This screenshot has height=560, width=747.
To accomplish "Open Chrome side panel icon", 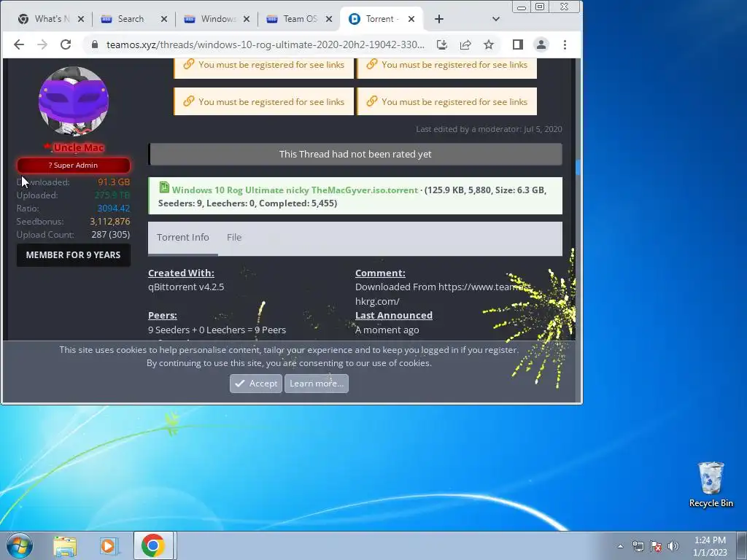I will (x=518, y=44).
